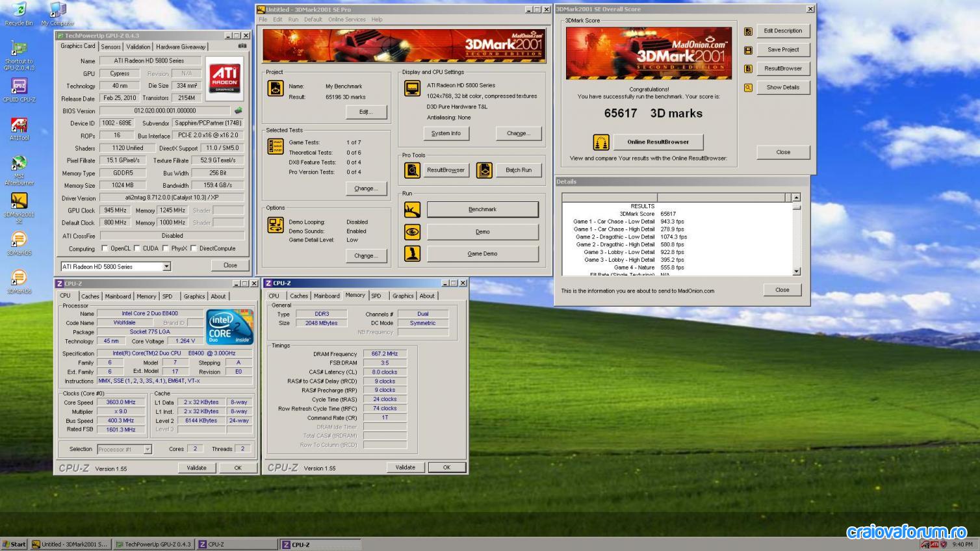Viewport: 980px width, 551px height.
Task: Click the Edit Description icon in score window
Action: (x=748, y=31)
